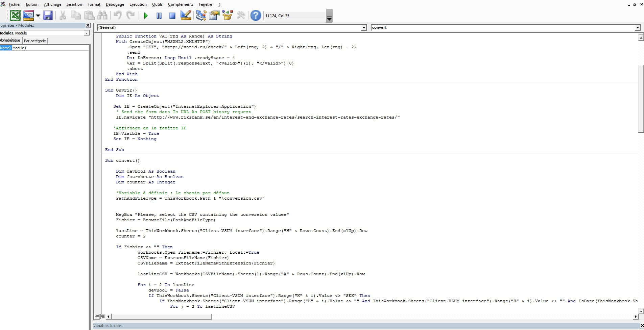Viewport: 644px width, 330px height.
Task: Toggle Design Mode icon
Action: point(186,16)
